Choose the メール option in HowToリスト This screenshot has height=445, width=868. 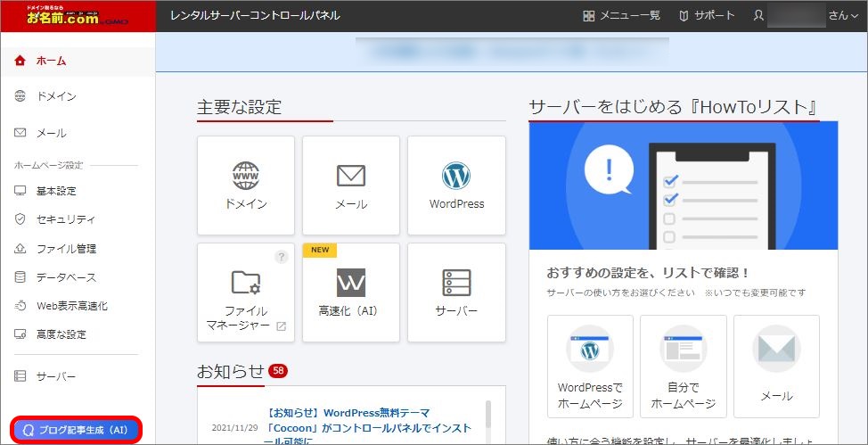pyautogui.click(x=777, y=367)
